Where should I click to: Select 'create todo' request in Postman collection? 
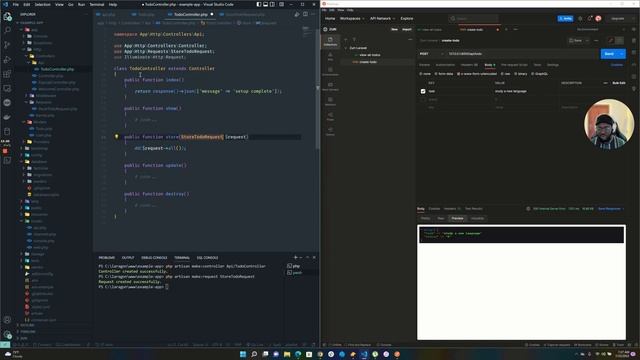tap(368, 62)
